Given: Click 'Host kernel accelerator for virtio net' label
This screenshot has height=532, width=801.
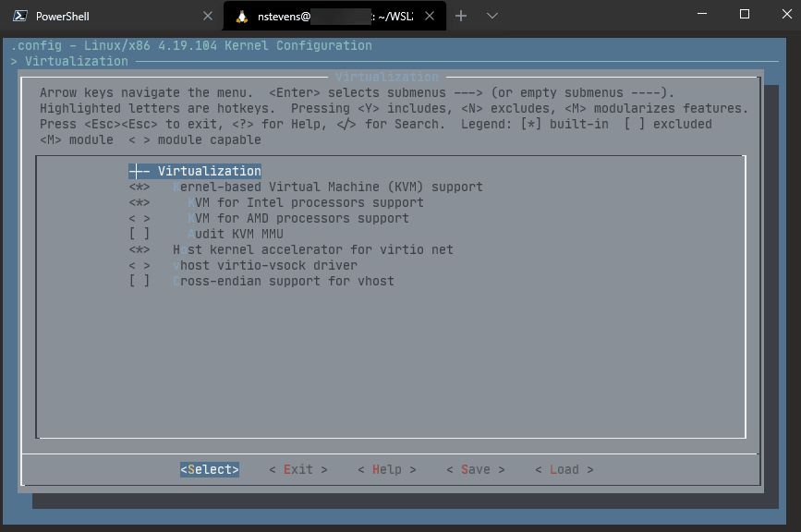Looking at the screenshot, I should point(313,249).
